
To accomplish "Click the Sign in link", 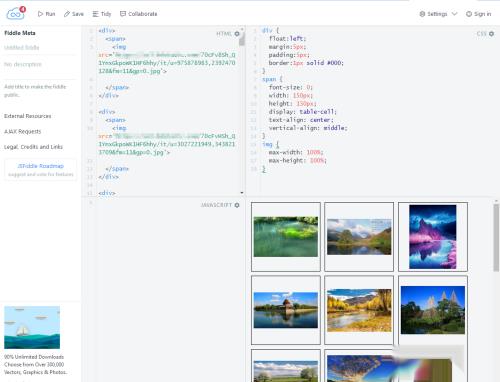I will click(478, 14).
